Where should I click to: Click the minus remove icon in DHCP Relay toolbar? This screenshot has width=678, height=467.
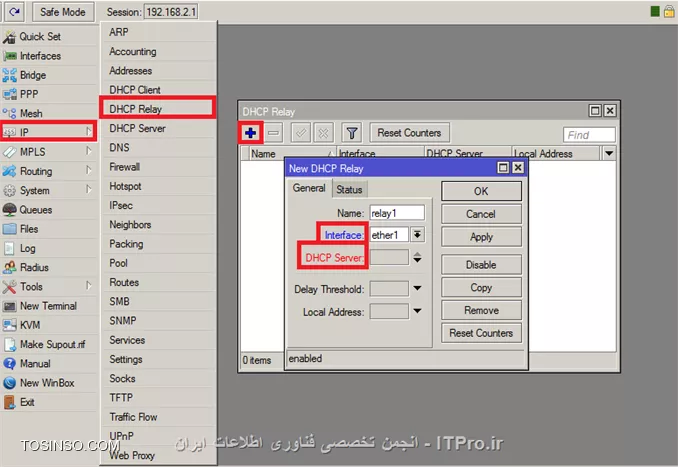(x=273, y=133)
